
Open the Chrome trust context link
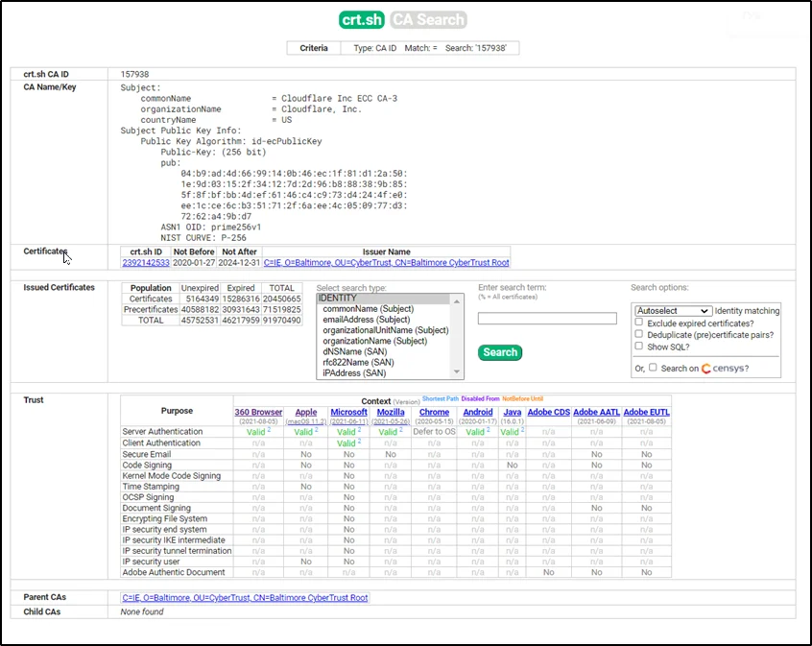(434, 412)
